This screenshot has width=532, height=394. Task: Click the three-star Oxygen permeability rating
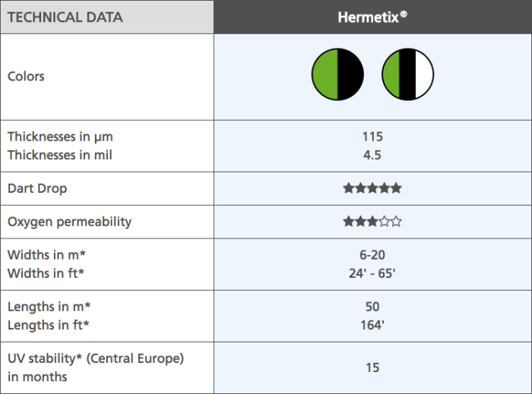372,222
